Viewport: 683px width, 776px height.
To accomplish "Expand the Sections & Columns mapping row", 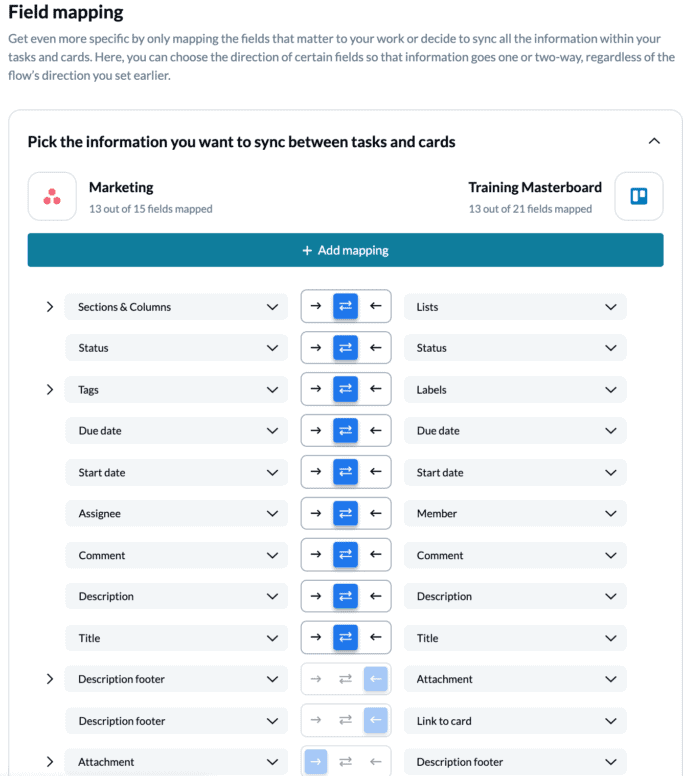I will point(50,307).
